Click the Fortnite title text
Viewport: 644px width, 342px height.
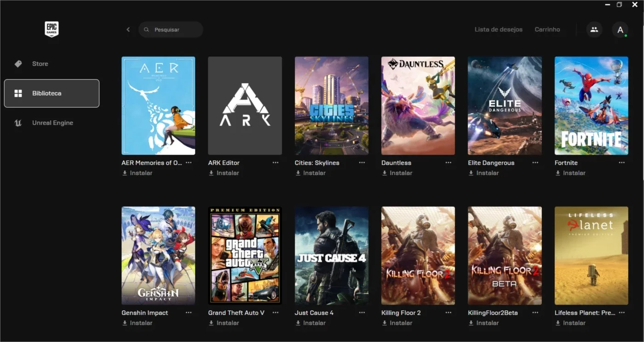566,162
